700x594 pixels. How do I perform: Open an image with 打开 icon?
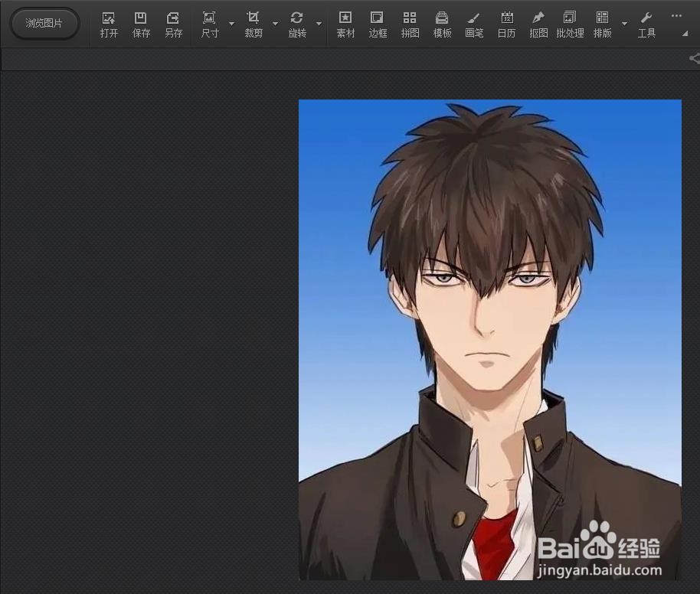tap(109, 24)
